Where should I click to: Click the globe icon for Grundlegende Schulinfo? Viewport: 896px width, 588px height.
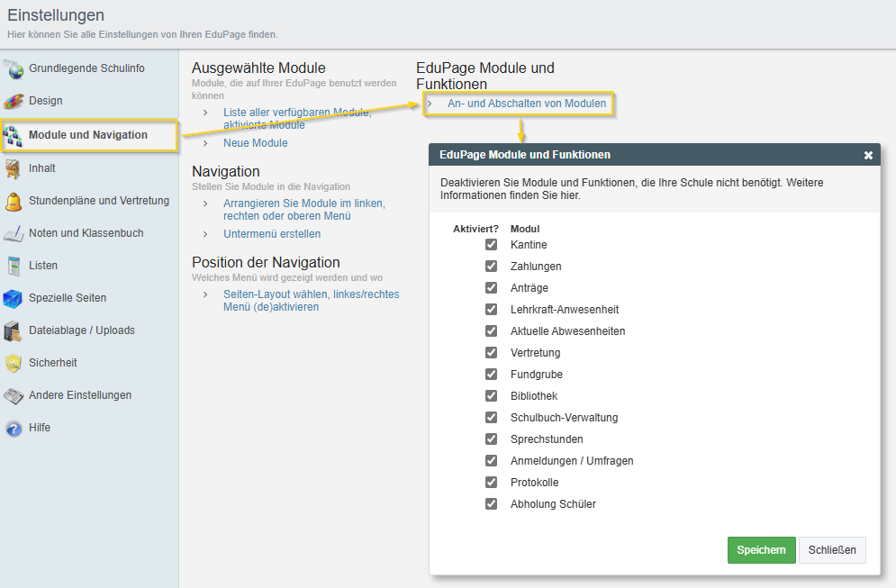coord(14,68)
